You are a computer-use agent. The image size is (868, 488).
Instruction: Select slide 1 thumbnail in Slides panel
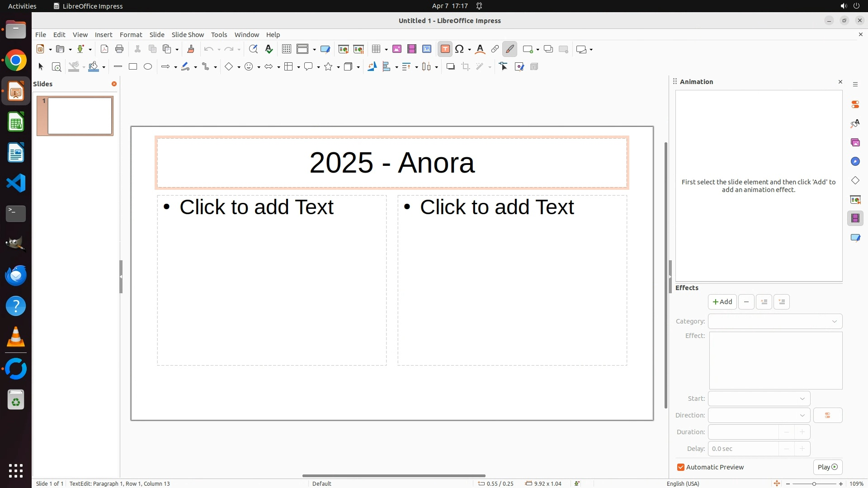[x=80, y=116]
